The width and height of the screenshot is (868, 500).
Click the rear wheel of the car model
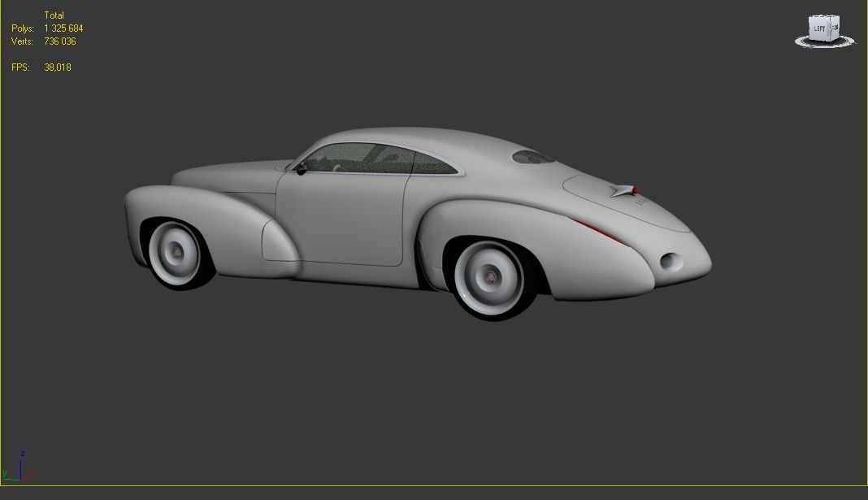tap(492, 276)
